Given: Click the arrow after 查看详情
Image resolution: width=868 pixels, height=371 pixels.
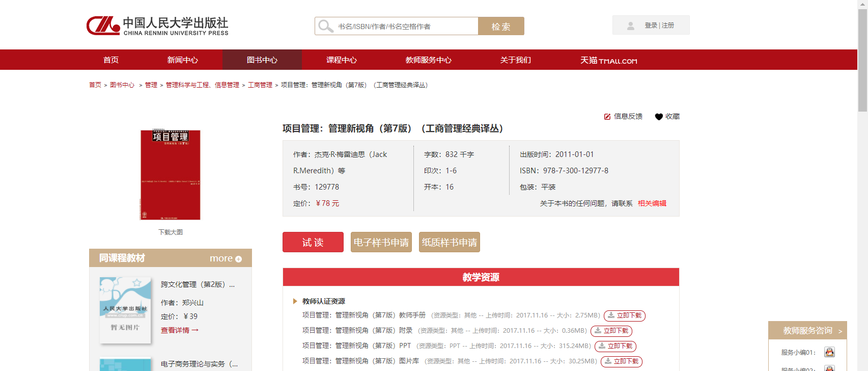Looking at the screenshot, I should (195, 330).
